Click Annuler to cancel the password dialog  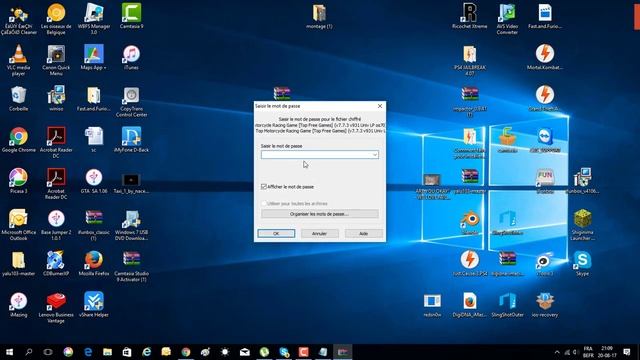click(x=320, y=233)
